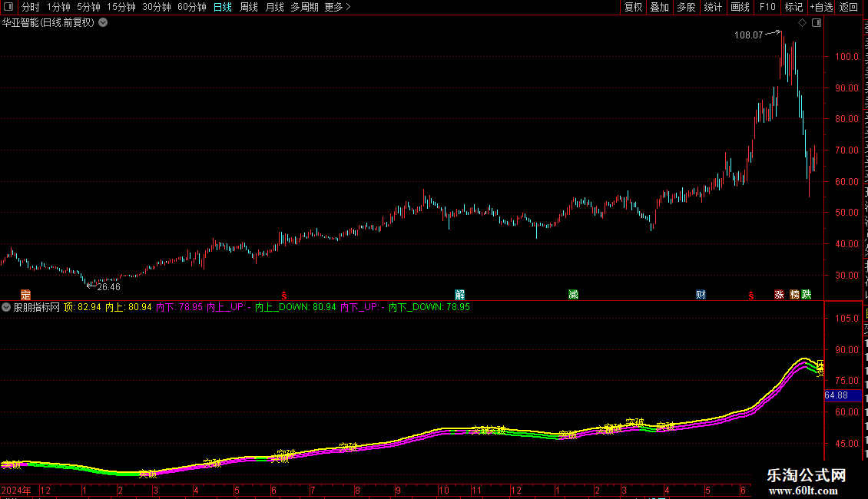Click the diamond icon above the chart

click(802, 23)
